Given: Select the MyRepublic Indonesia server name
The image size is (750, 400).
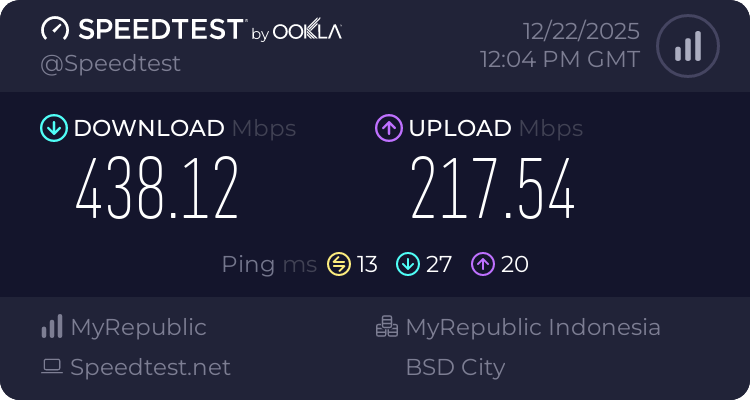Looking at the screenshot, I should coord(532,327).
